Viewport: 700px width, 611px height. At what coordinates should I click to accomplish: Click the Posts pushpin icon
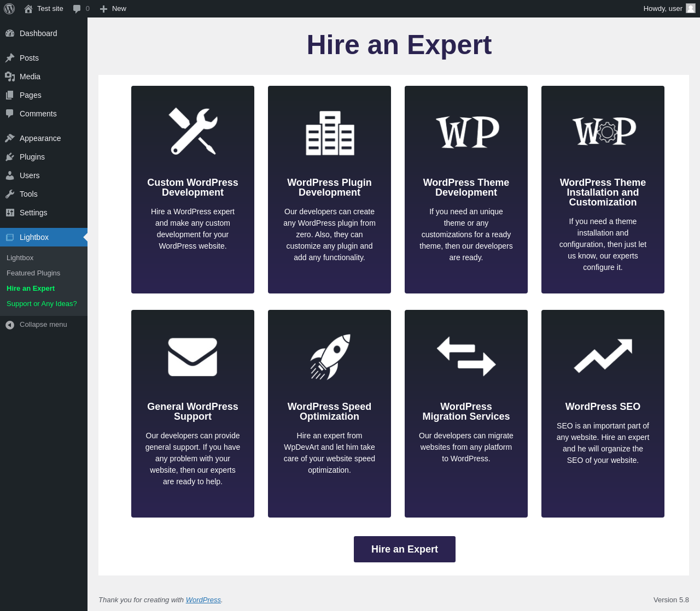click(10, 58)
